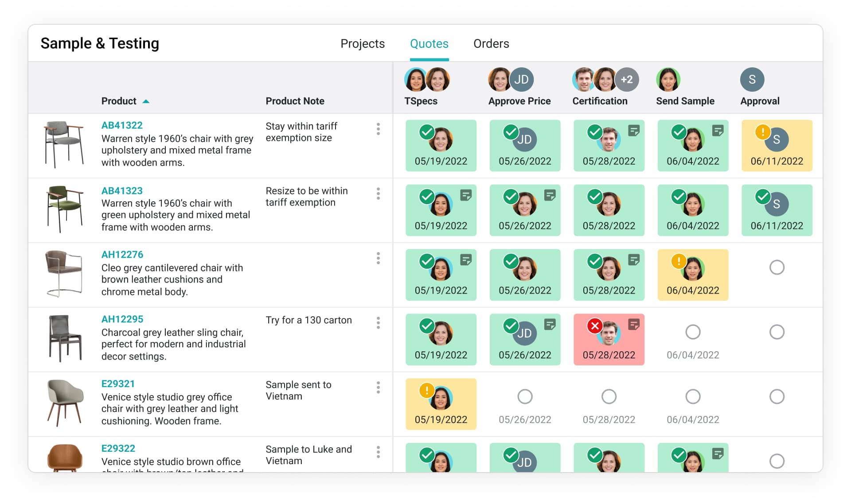Screen dimensions: 851x504
Task: Open three-dot menu for AH12276 row
Action: click(x=378, y=258)
